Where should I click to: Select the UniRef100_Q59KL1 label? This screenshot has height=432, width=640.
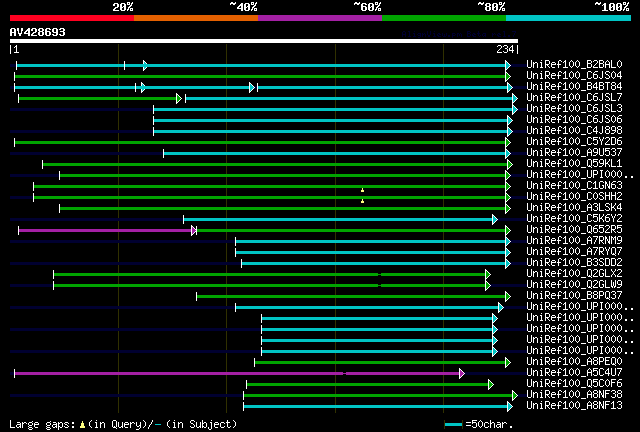tap(574, 164)
